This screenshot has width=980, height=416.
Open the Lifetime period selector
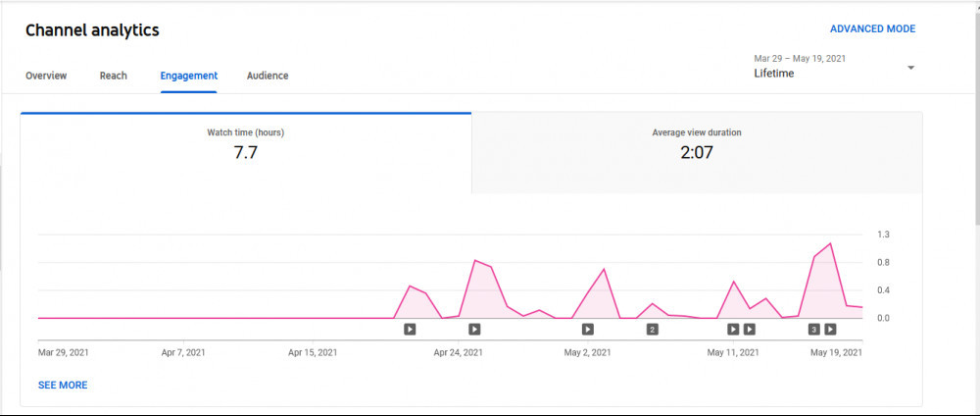[x=774, y=74]
